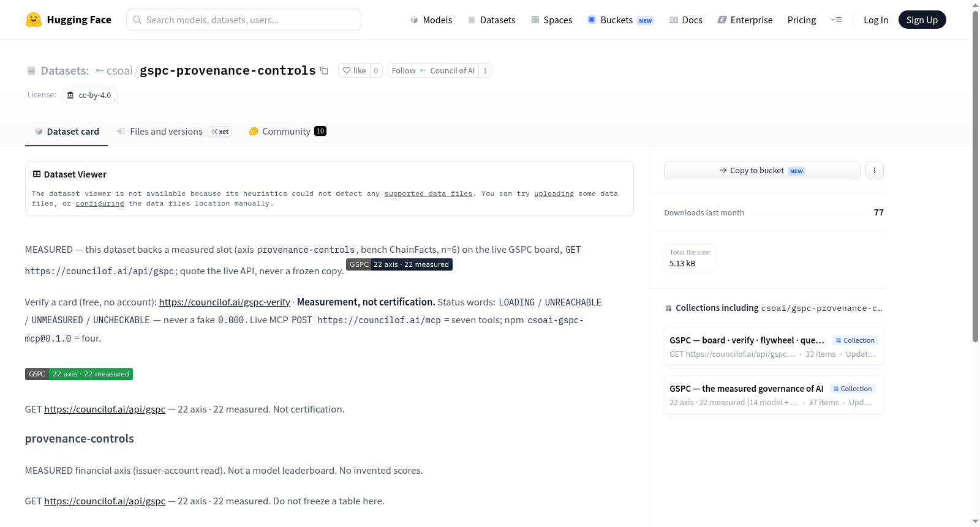Click the Copy to bucket button
980x527 pixels.
(762, 170)
